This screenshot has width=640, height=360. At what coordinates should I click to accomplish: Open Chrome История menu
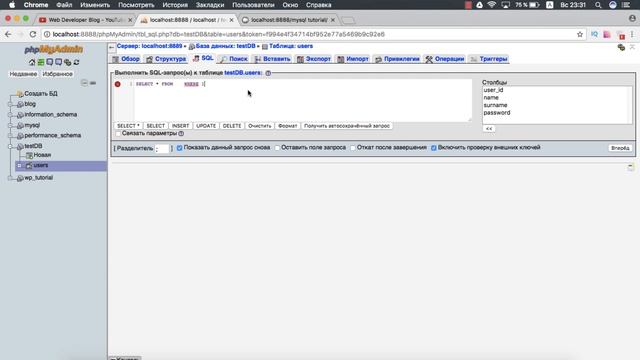pos(175,5)
